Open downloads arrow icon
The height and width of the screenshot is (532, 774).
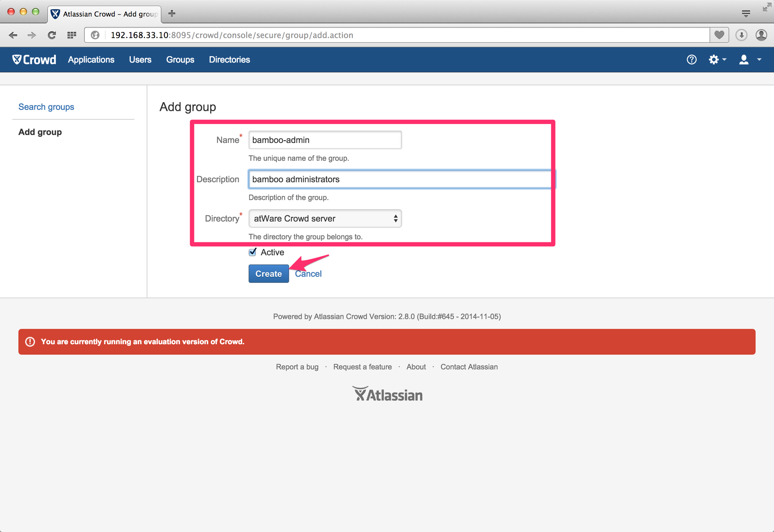click(741, 35)
